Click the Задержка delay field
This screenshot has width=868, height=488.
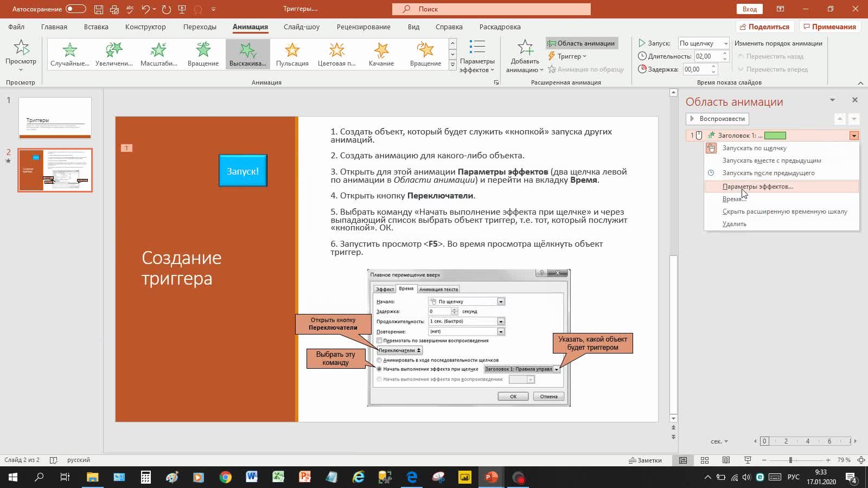click(x=695, y=69)
